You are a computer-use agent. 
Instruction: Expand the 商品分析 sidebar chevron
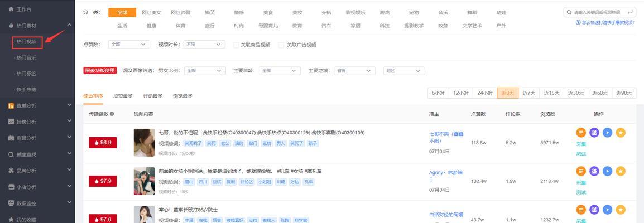click(69, 138)
